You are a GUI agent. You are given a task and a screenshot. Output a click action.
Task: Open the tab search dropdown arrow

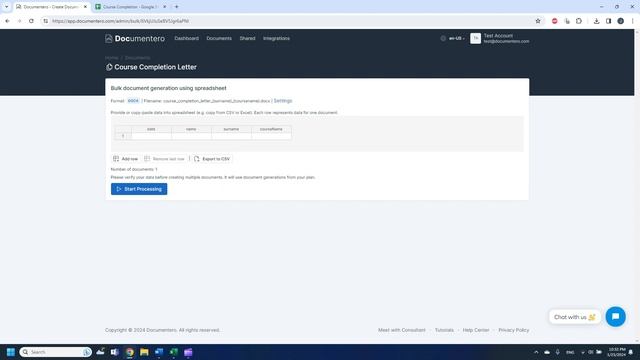(7, 7)
